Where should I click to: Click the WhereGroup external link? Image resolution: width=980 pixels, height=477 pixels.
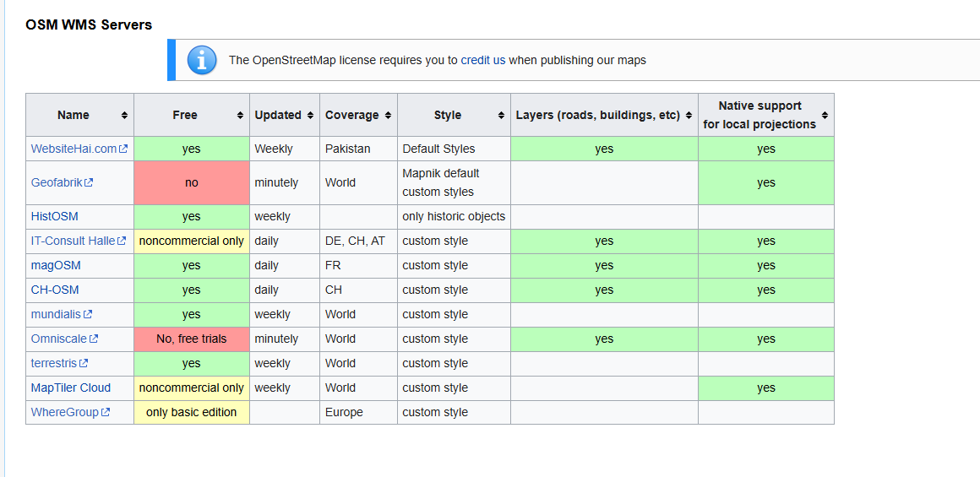pyautogui.click(x=64, y=412)
